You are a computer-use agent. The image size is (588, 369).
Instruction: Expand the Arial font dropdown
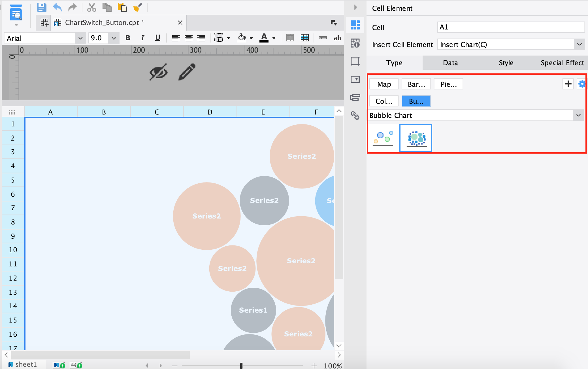(80, 38)
